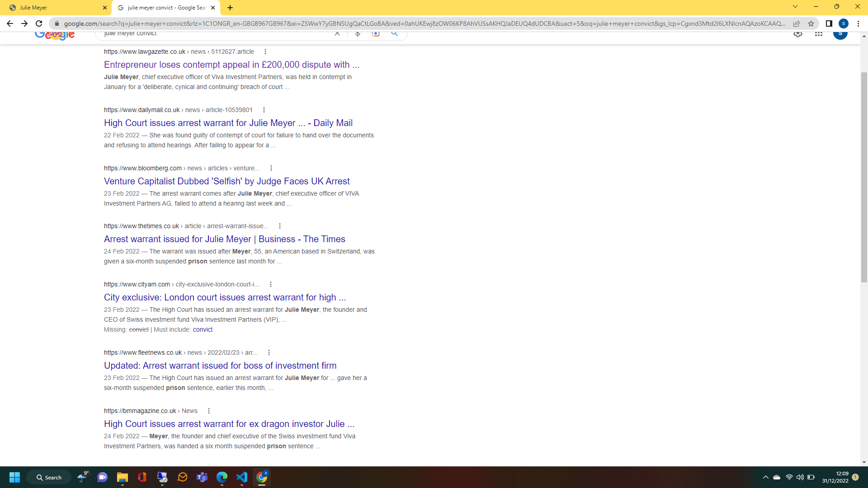Open a new browser tab
Viewport: 868px width, 488px height.
click(x=230, y=8)
